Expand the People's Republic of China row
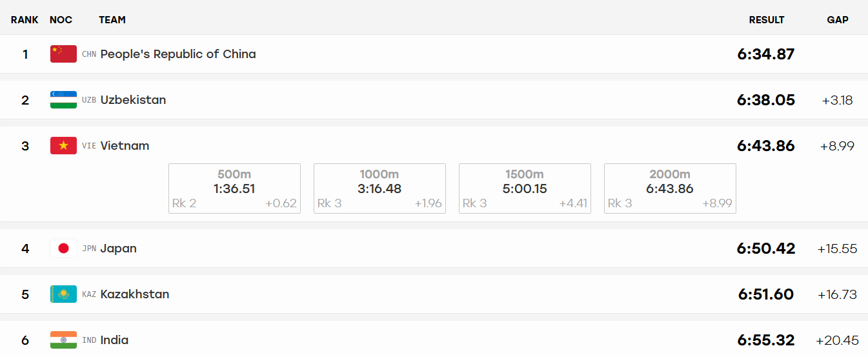Image resolution: width=868 pixels, height=357 pixels. [434, 54]
